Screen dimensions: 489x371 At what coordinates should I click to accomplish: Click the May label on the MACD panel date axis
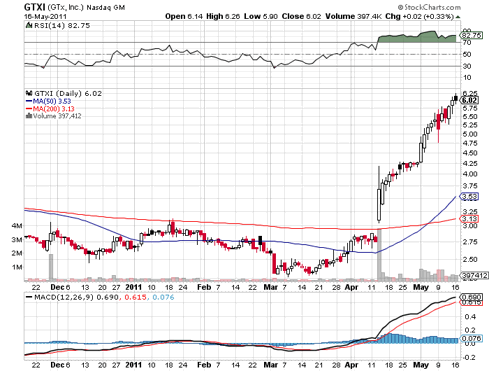421,365
